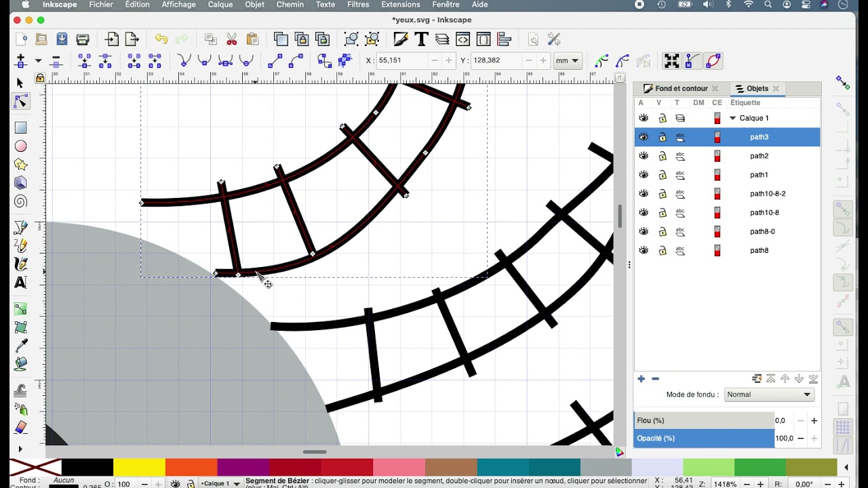This screenshot has width=868, height=488.
Task: Toggle visibility eye of path3
Action: point(644,137)
